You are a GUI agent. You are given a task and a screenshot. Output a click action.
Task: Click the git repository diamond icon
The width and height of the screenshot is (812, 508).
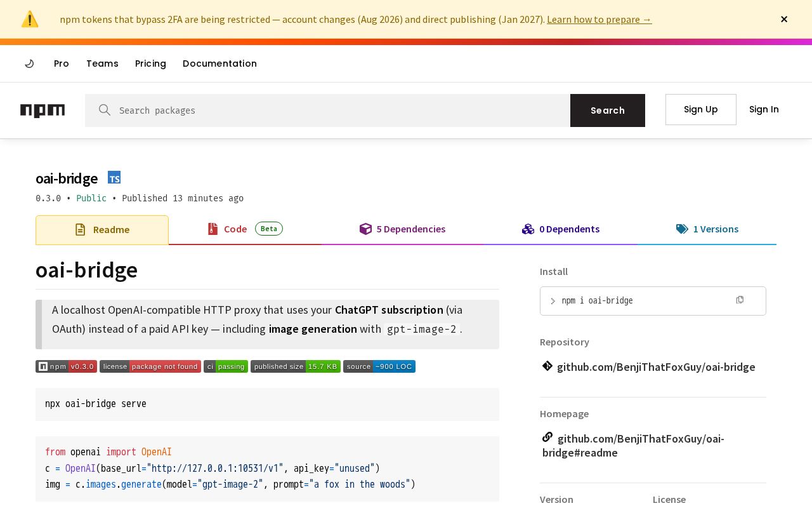[547, 366]
